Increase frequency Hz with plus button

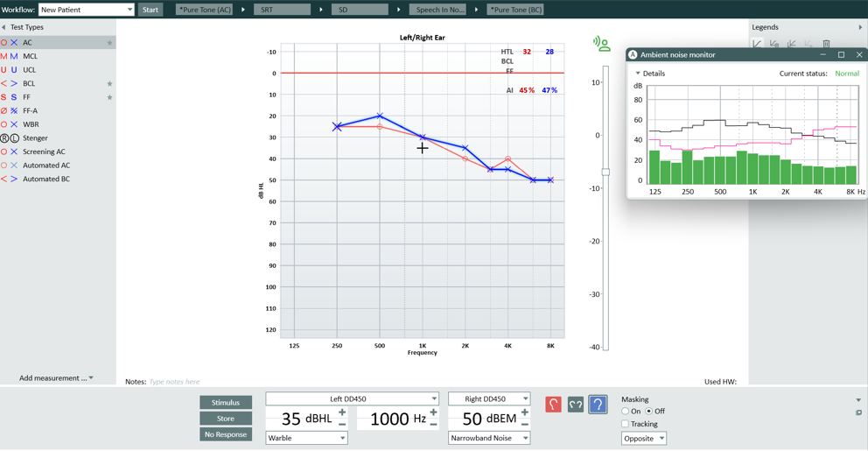click(x=433, y=412)
